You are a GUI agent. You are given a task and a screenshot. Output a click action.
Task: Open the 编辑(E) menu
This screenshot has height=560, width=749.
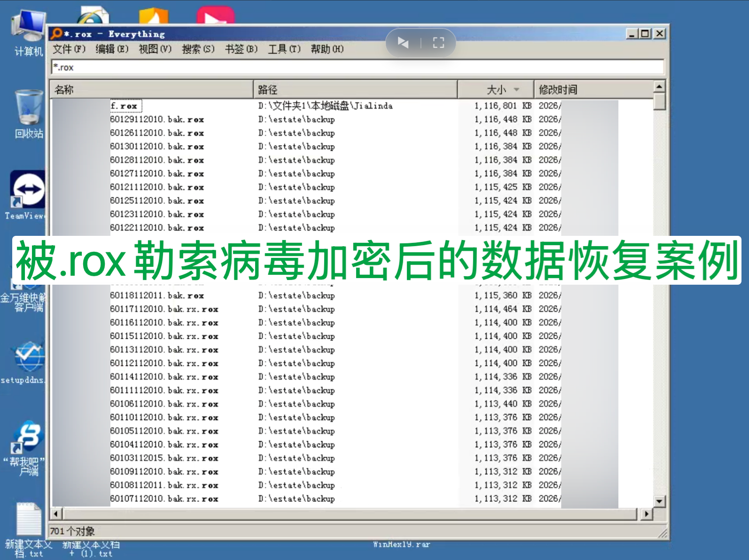[112, 49]
